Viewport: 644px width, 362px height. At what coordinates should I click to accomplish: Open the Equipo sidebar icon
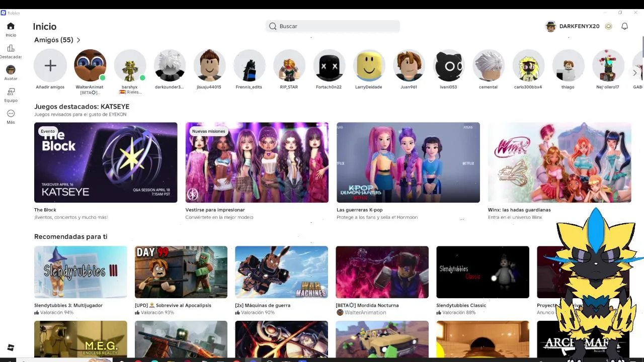11,92
